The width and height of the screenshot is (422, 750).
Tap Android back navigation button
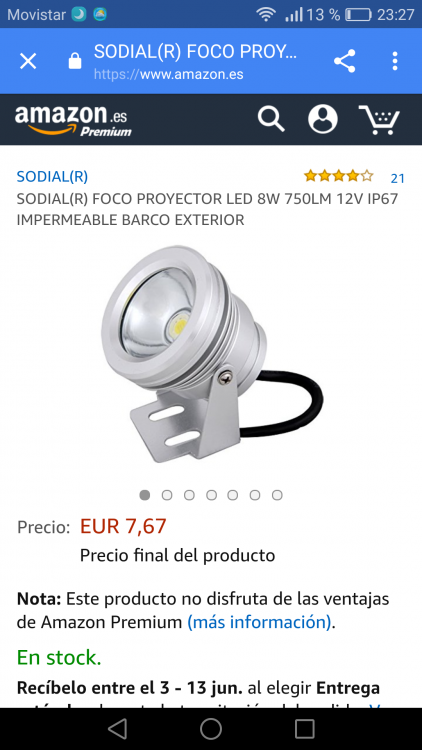[x=117, y=729]
